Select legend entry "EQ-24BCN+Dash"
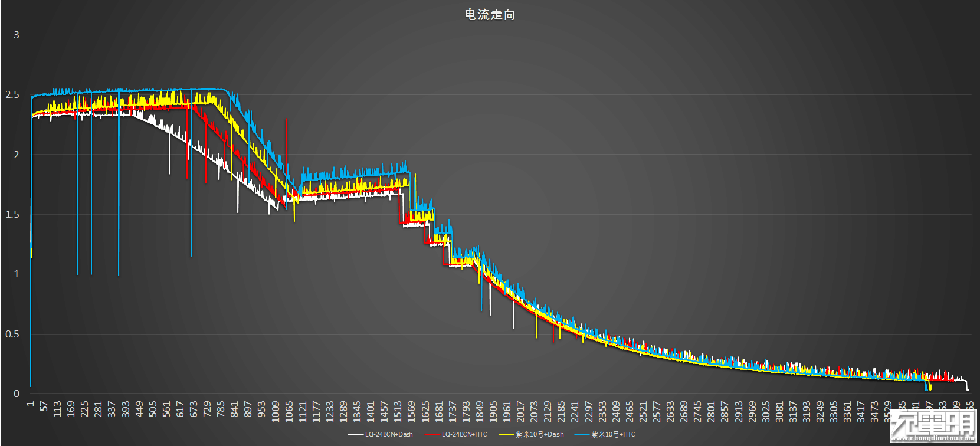 click(389, 435)
